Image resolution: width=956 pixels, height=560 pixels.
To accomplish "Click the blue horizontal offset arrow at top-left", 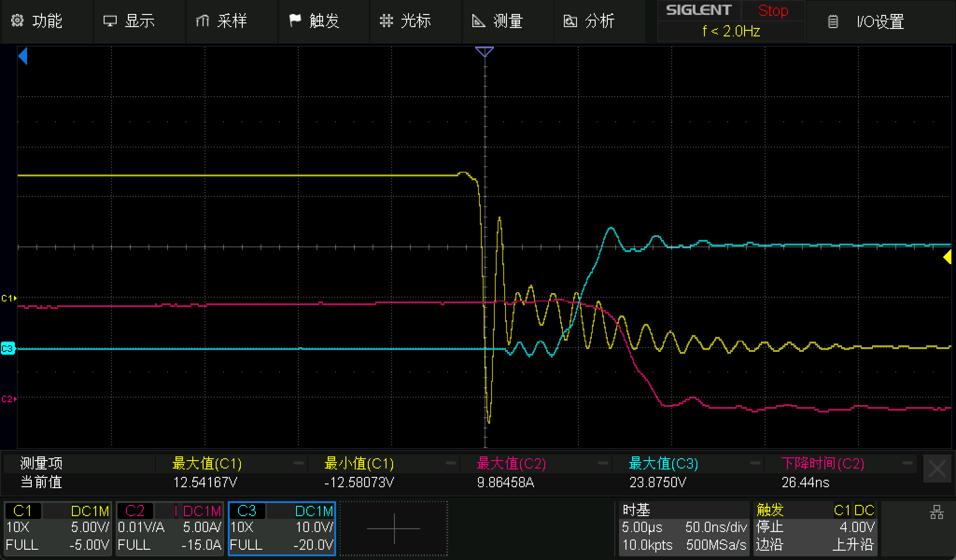I will point(23,56).
